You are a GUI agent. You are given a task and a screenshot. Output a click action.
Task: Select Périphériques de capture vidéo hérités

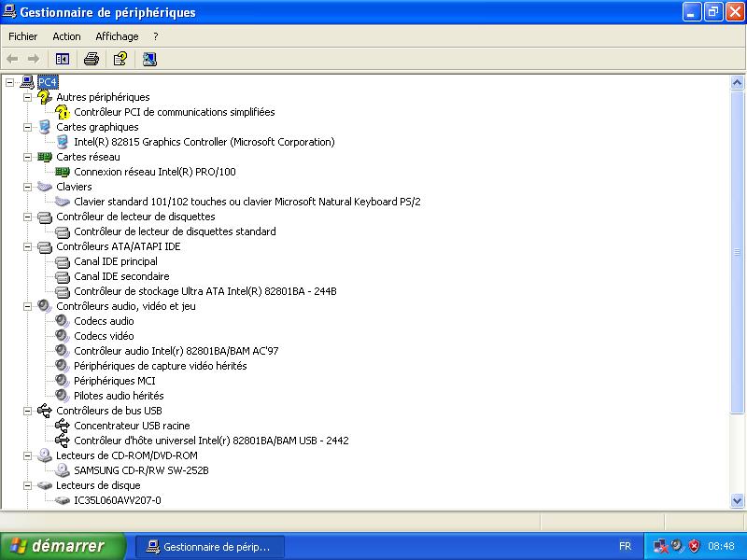[x=161, y=366]
